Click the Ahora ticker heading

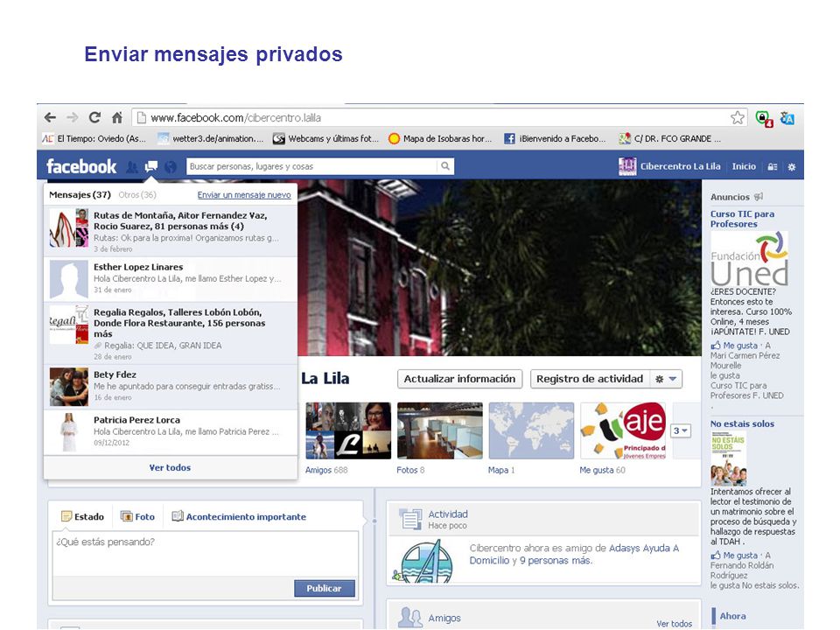tap(732, 616)
